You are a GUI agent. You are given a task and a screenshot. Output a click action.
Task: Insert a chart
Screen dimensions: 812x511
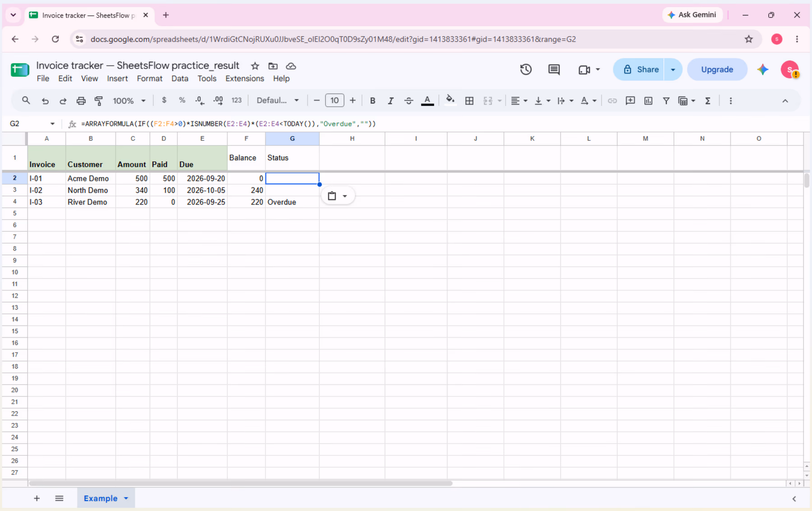tap(648, 101)
